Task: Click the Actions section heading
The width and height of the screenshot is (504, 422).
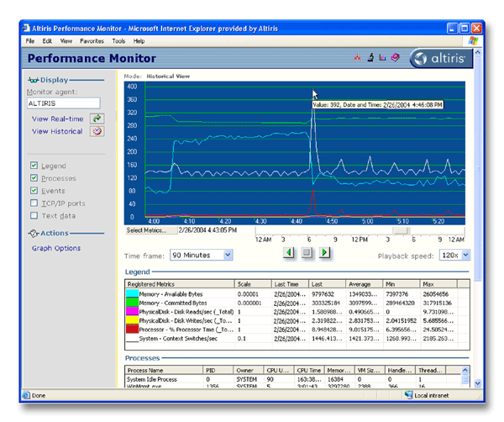Action: coord(55,233)
